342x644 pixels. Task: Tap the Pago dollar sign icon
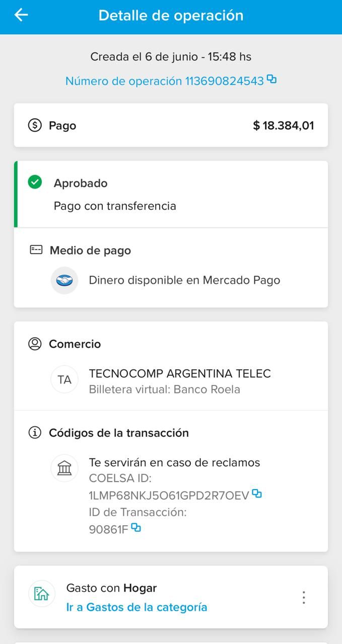(35, 125)
